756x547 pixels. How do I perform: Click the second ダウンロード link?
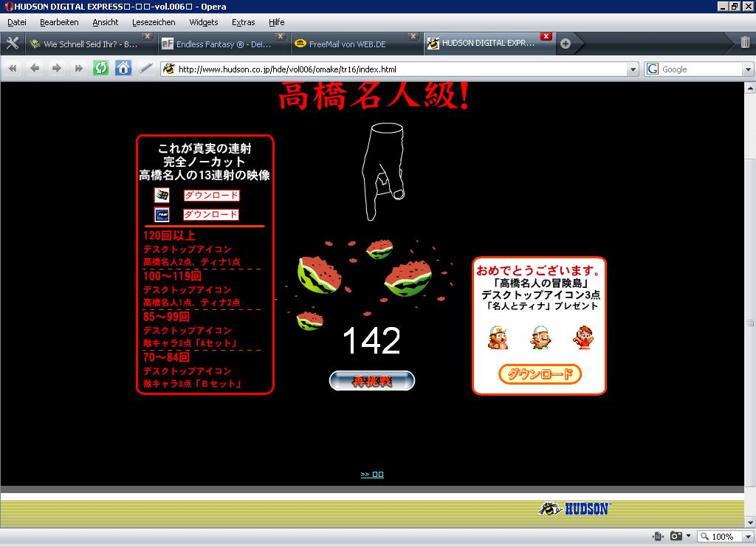(x=211, y=215)
